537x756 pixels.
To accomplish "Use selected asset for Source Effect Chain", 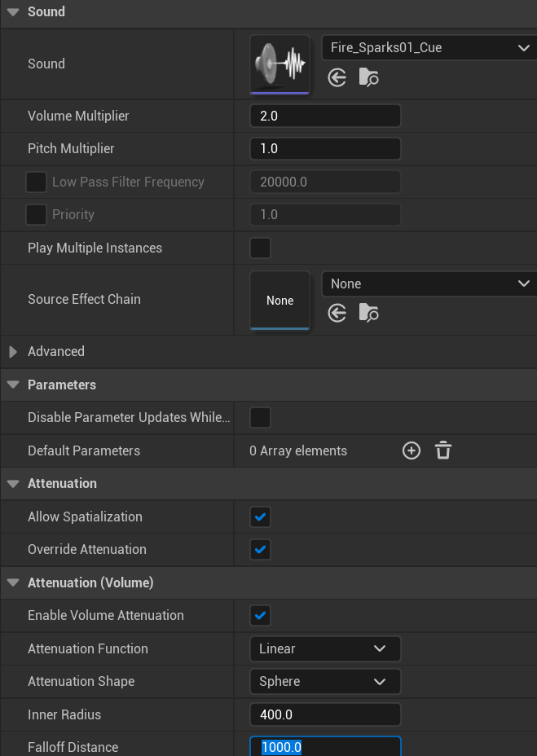I will click(x=337, y=313).
